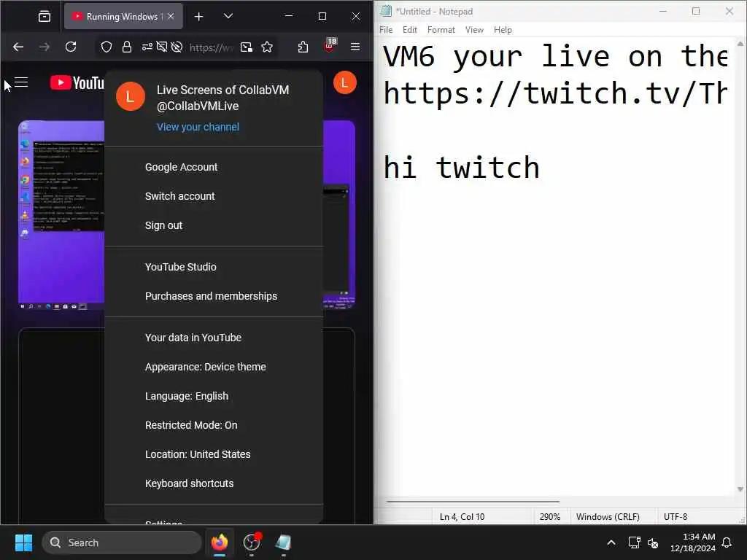
Task: Go back one page in Firefox
Action: 18,47
